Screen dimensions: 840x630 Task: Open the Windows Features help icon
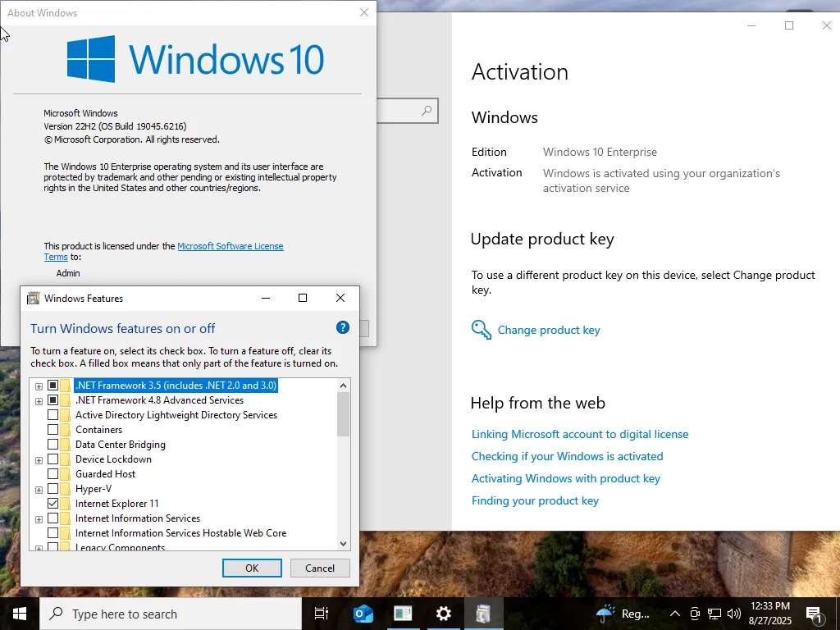343,327
